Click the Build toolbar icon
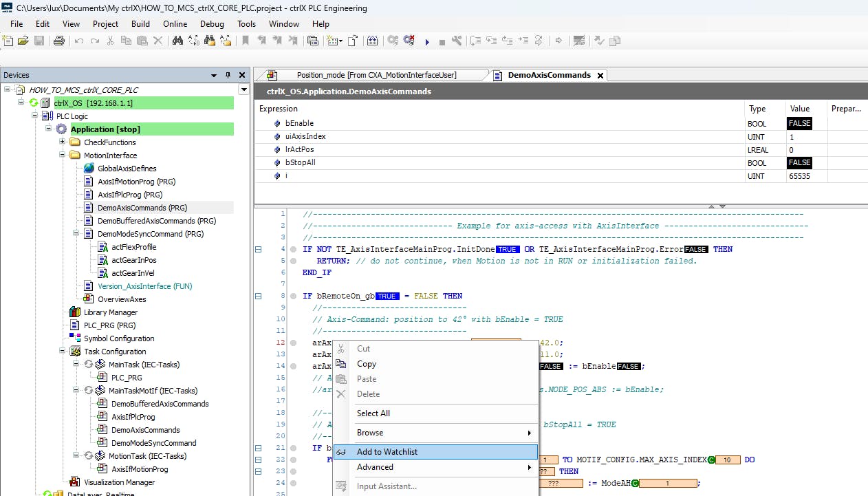This screenshot has height=496, width=868. 373,41
